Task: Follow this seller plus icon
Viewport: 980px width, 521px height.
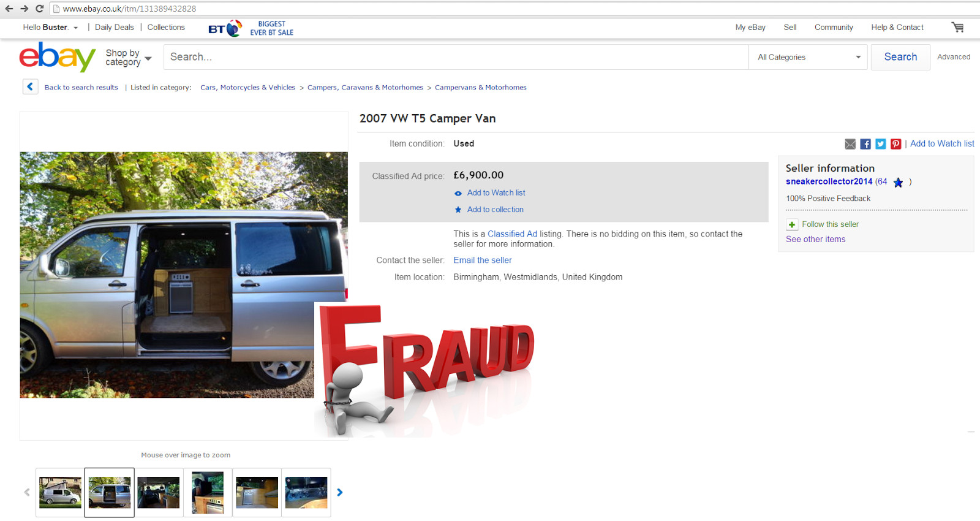Action: 792,224
